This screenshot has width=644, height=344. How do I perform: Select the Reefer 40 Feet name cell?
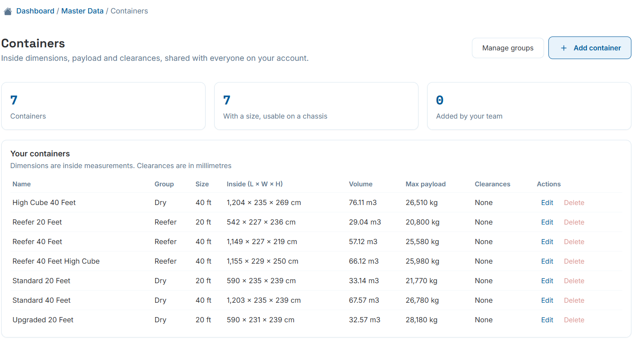pyautogui.click(x=37, y=241)
